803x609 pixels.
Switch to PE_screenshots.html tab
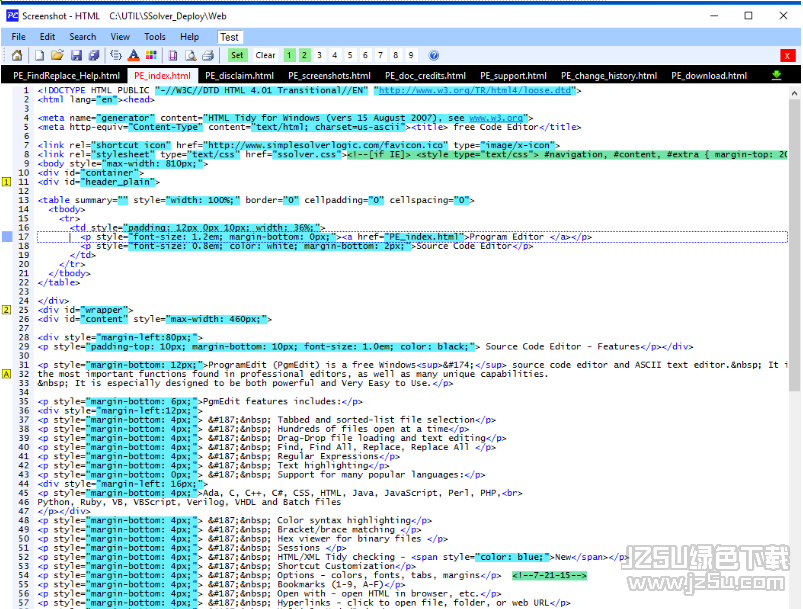[x=329, y=76]
